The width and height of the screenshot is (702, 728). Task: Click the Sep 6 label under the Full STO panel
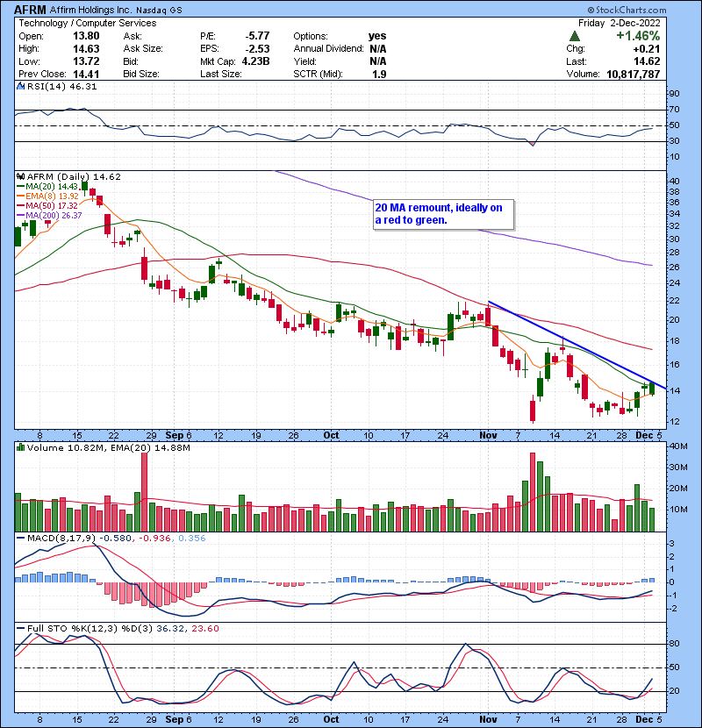[178, 719]
